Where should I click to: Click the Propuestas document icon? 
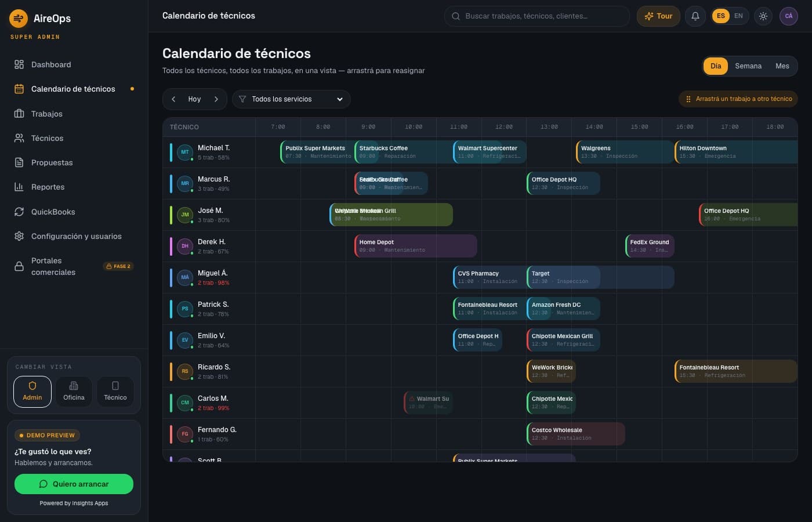pos(19,162)
